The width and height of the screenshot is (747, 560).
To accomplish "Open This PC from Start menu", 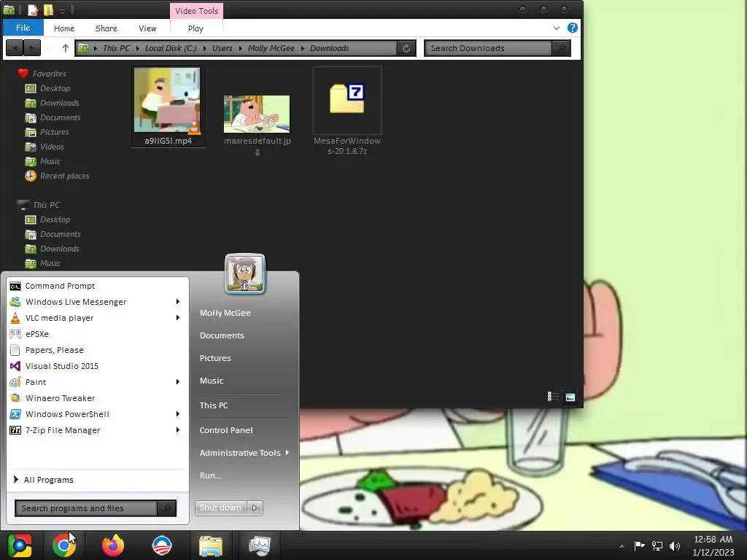I will [214, 405].
